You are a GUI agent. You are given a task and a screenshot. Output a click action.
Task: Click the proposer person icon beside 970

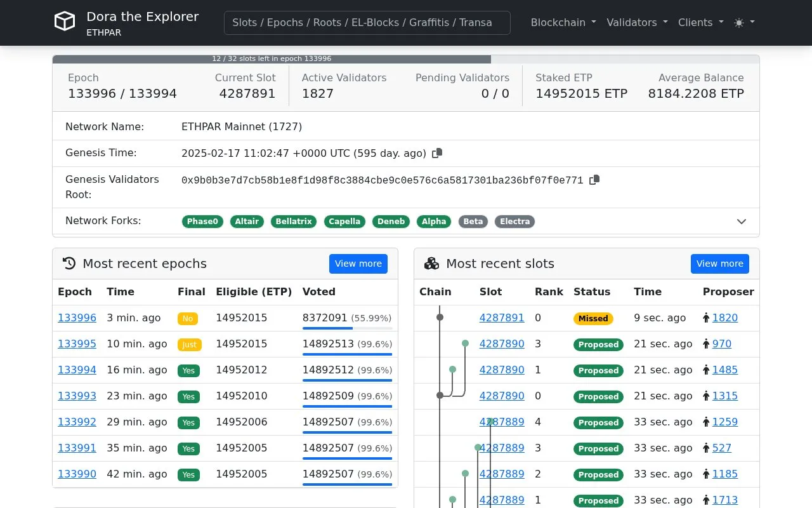point(706,344)
